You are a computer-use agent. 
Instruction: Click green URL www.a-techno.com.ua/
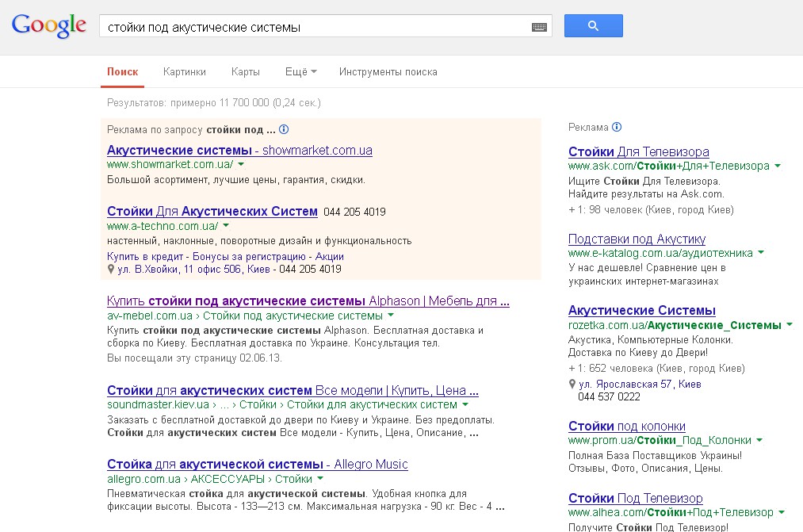[163, 226]
